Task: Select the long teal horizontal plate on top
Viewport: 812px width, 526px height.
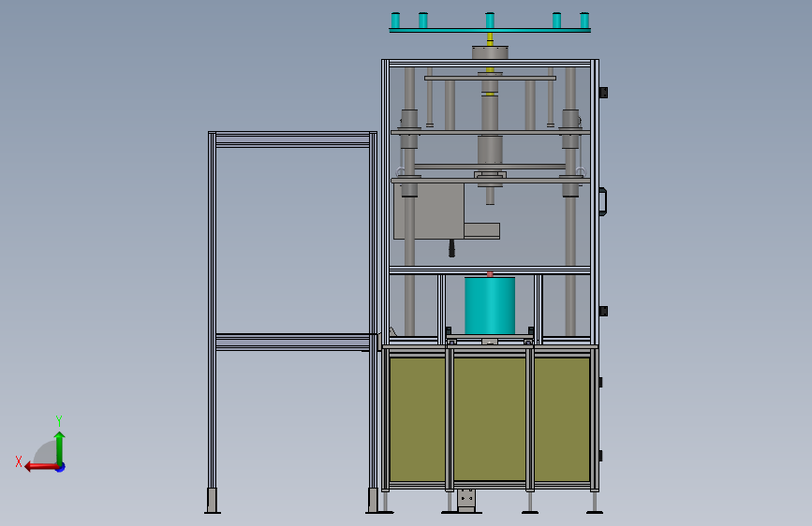Action: tap(490, 31)
